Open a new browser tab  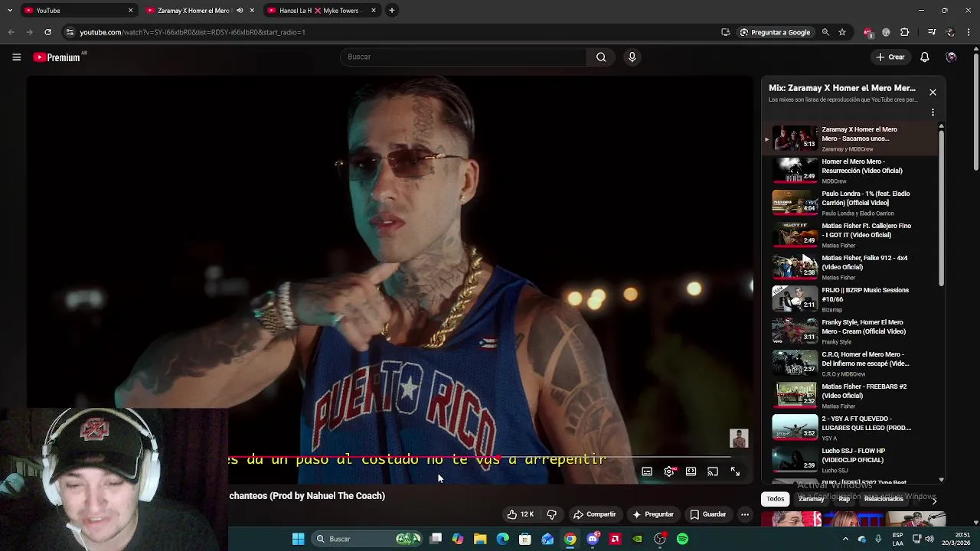click(x=391, y=11)
